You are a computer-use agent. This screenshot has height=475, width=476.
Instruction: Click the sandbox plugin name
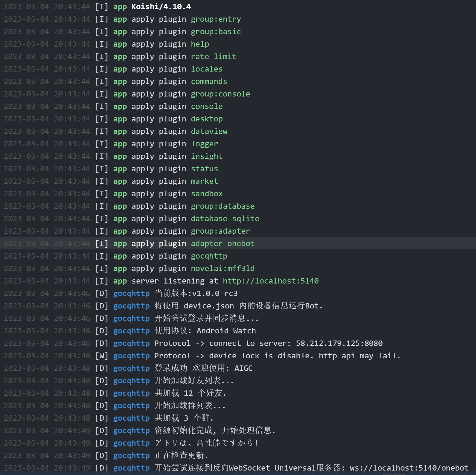coord(207,194)
